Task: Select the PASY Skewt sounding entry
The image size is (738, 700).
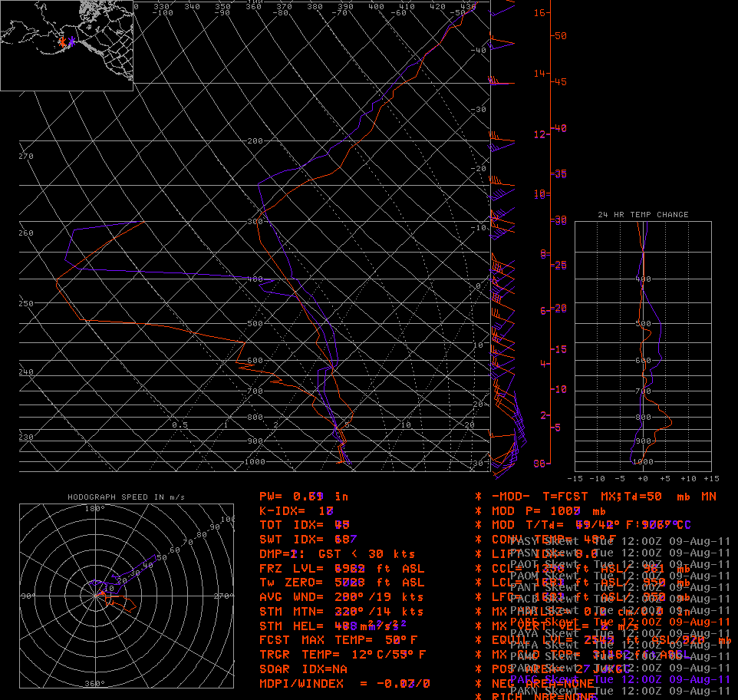Action: point(620,541)
